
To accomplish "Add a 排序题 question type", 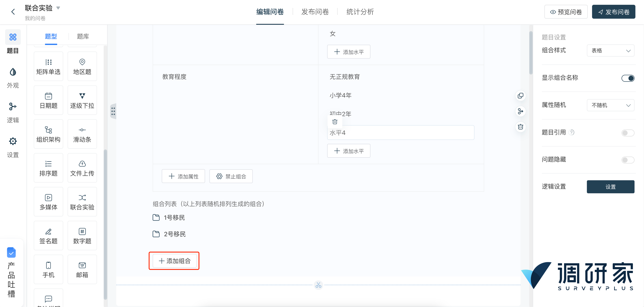I will [49, 168].
